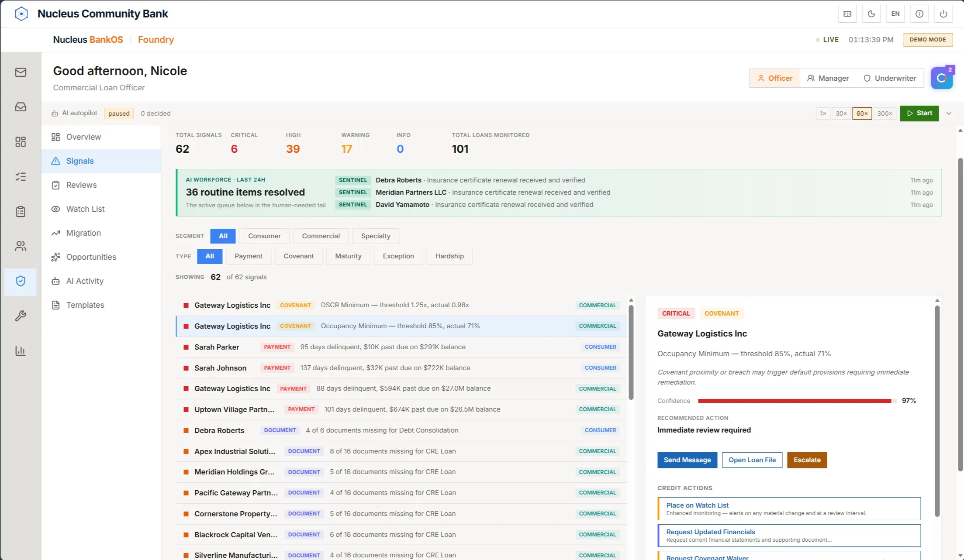Click the Send Message button

click(687, 460)
